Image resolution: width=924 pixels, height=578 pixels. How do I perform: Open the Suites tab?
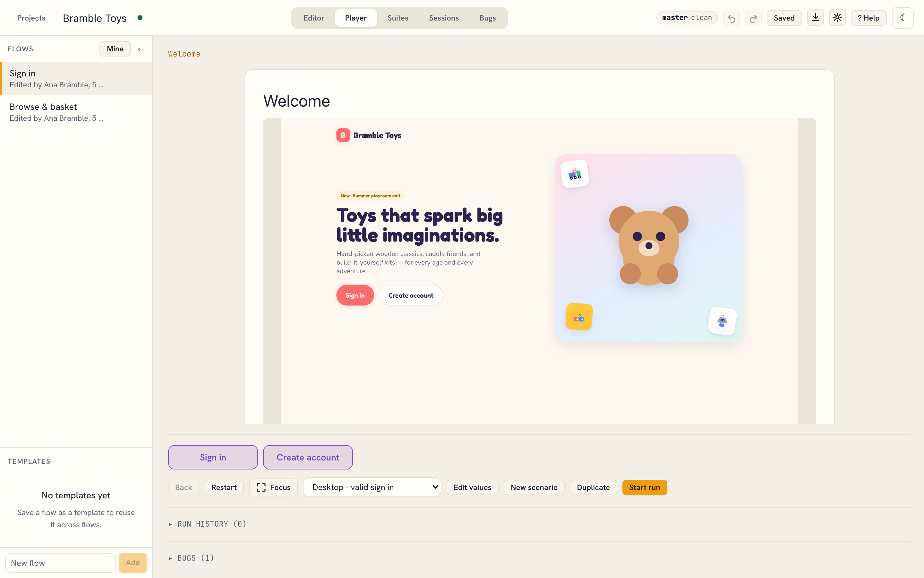[x=398, y=18]
